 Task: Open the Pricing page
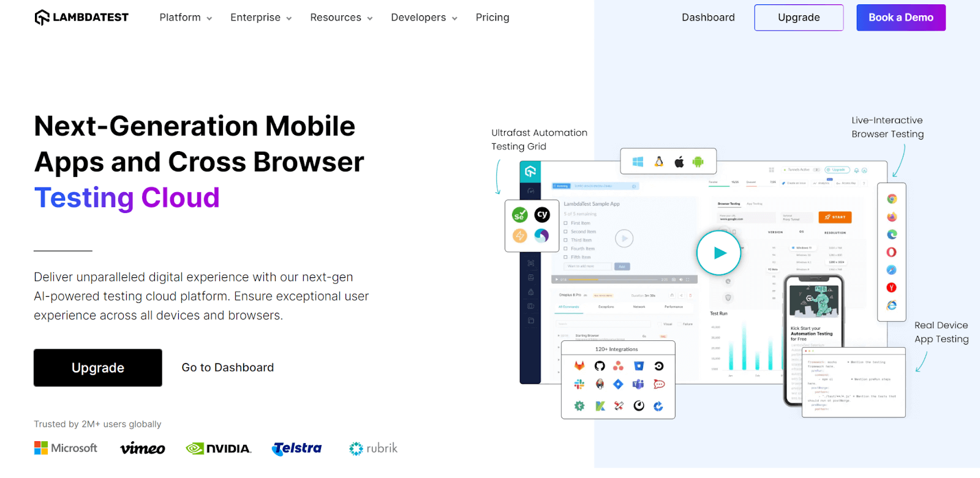[492, 17]
